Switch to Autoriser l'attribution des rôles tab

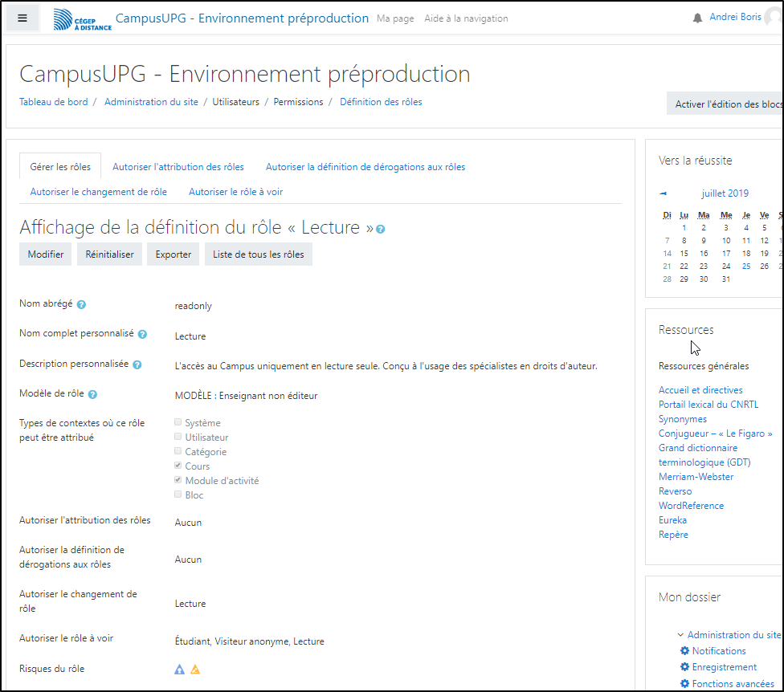[x=178, y=167]
